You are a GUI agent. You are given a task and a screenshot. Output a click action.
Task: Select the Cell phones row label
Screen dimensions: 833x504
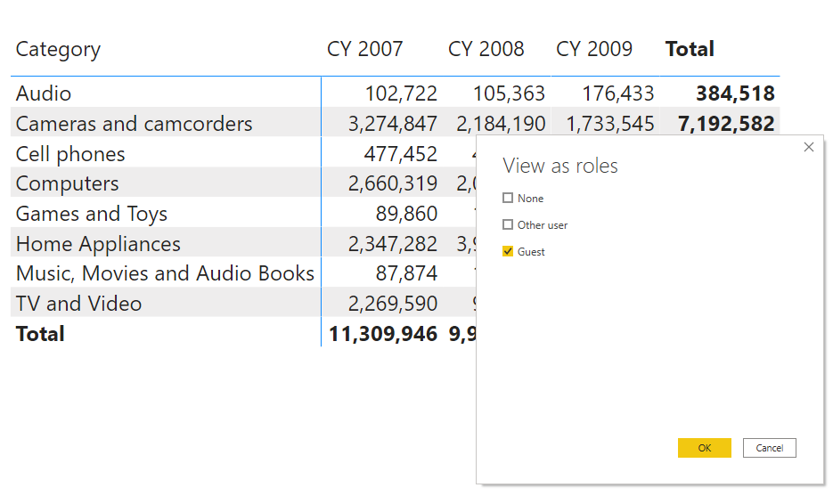(70, 154)
